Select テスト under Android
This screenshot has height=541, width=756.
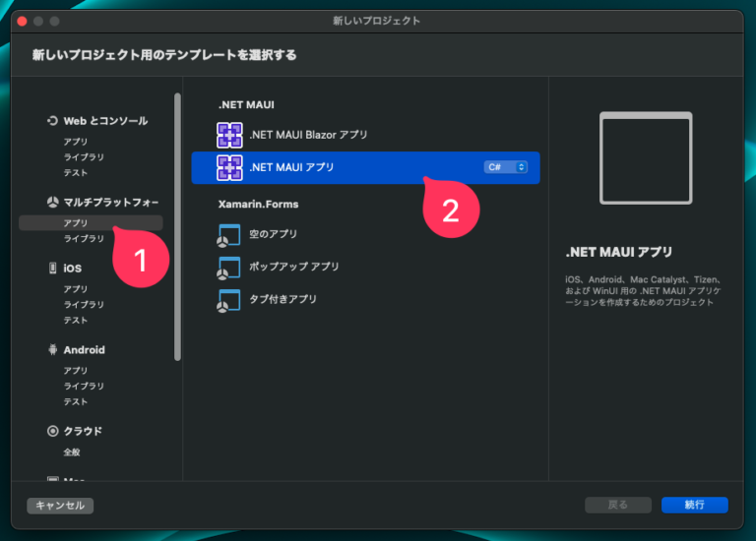[76, 401]
